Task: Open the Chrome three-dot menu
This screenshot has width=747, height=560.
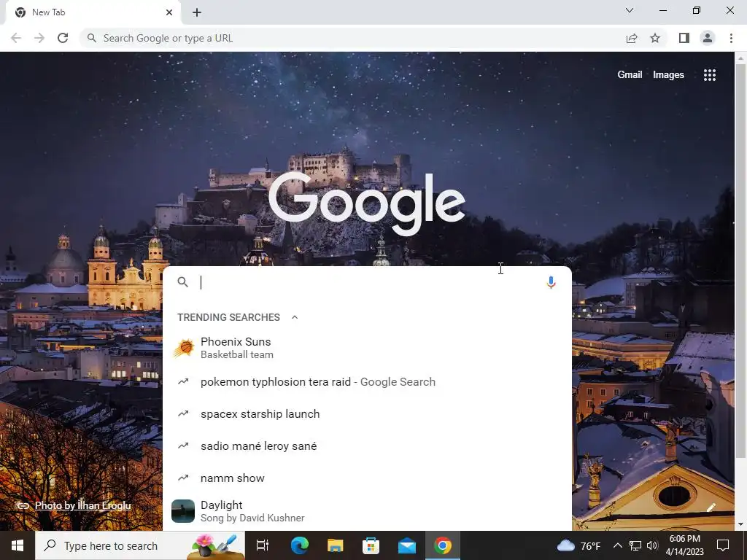Action: coord(731,38)
